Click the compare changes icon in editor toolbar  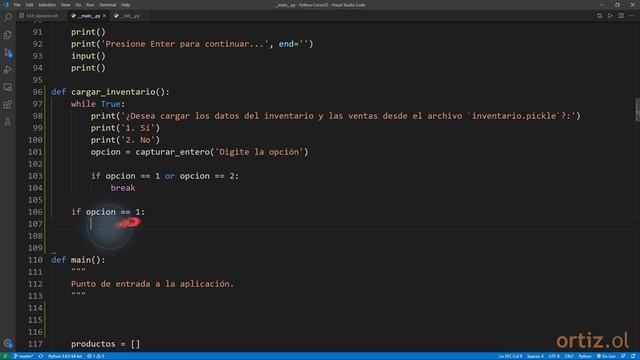599,16
